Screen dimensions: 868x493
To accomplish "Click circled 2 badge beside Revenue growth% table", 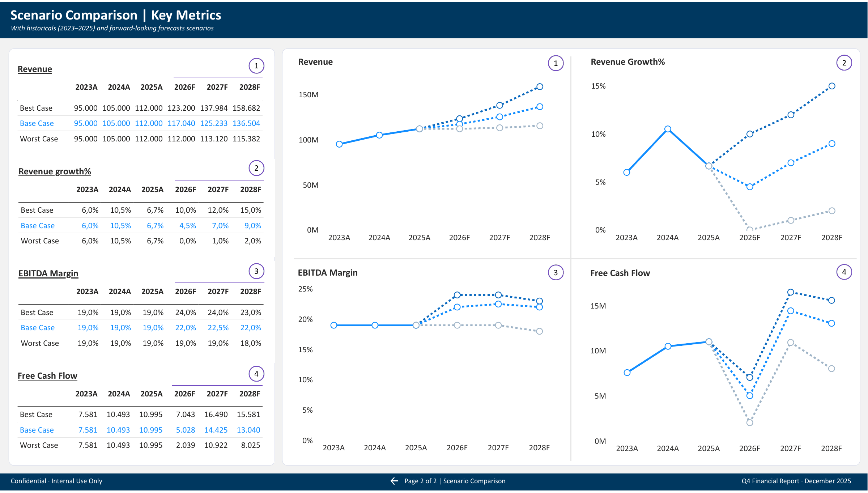I will [x=256, y=168].
